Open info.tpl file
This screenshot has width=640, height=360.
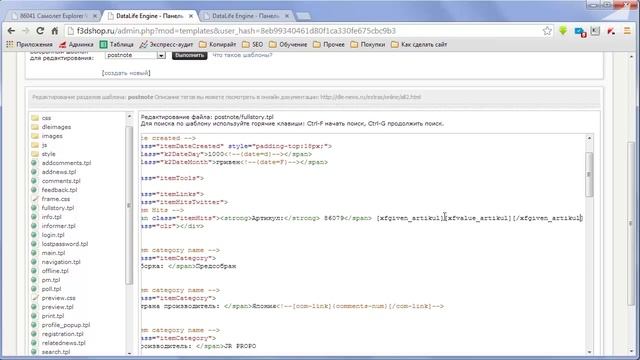(x=51, y=217)
